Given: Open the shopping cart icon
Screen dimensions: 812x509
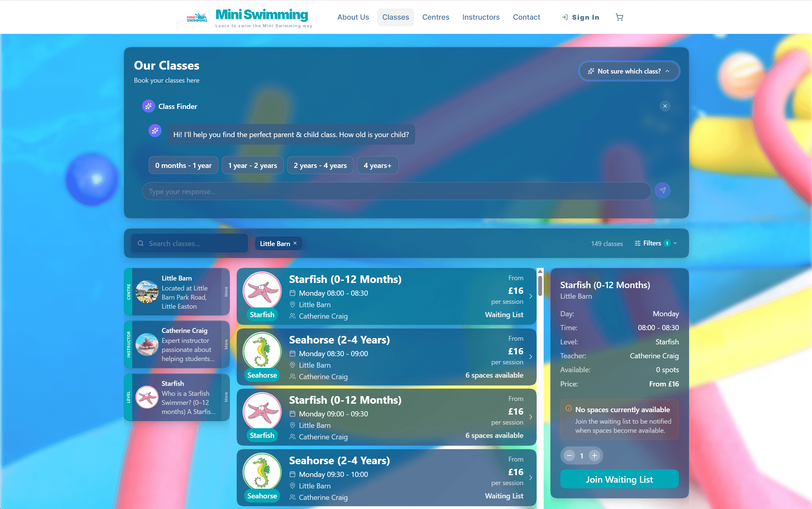Looking at the screenshot, I should (619, 17).
